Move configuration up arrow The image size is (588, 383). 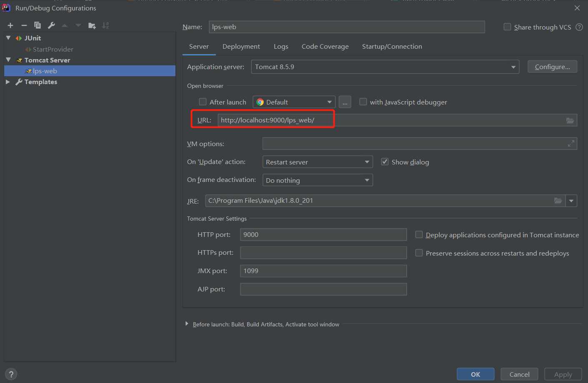click(65, 25)
